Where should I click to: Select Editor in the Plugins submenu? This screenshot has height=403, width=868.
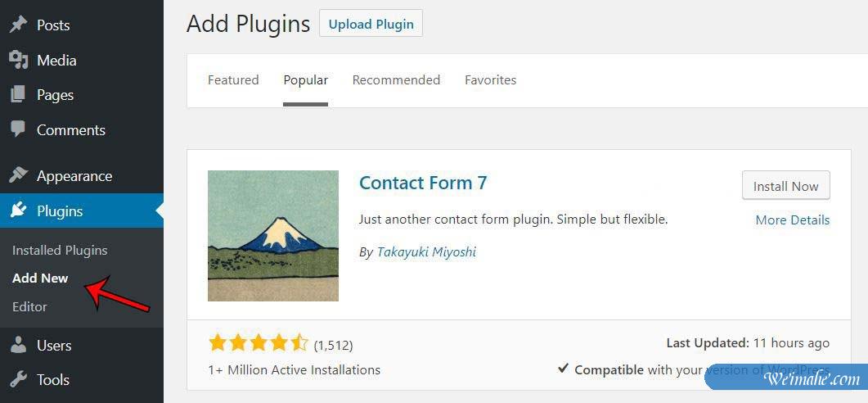pyautogui.click(x=29, y=306)
